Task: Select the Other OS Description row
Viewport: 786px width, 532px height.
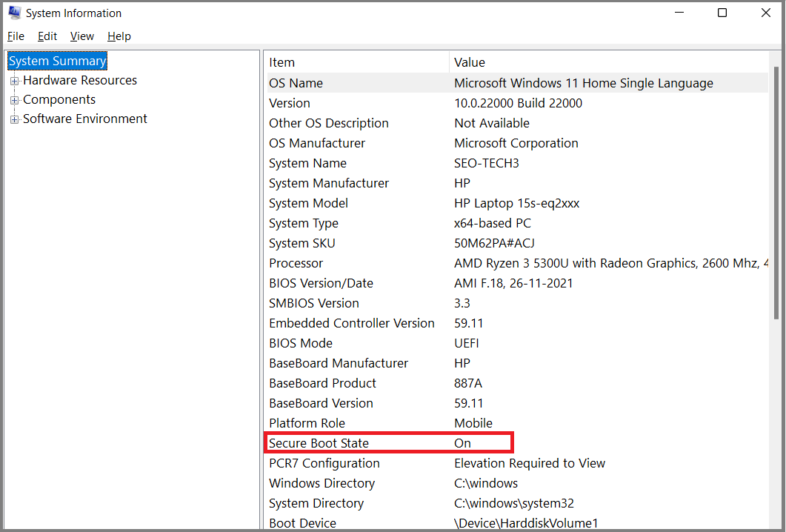Action: [x=516, y=123]
